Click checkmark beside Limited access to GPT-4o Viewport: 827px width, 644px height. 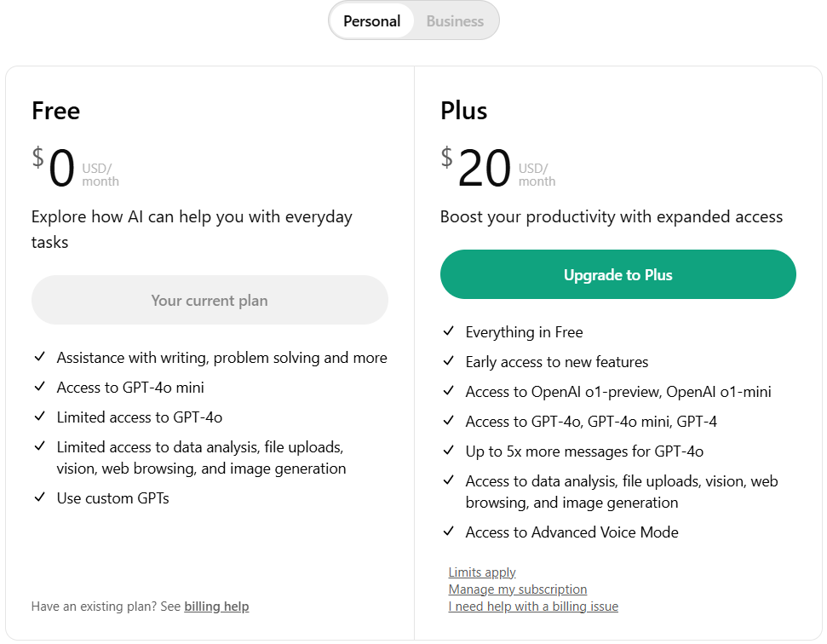click(x=39, y=417)
